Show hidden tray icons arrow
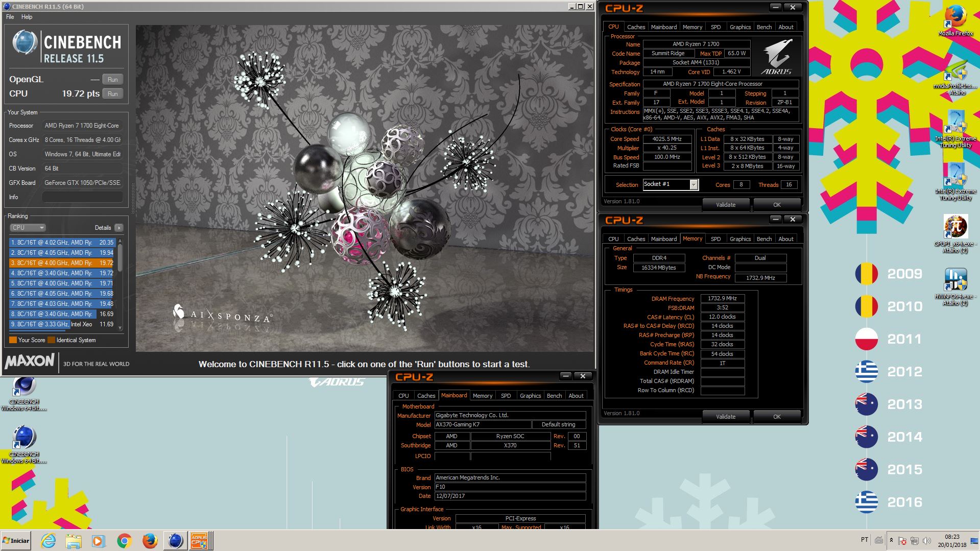This screenshot has width=980, height=551. click(x=891, y=540)
